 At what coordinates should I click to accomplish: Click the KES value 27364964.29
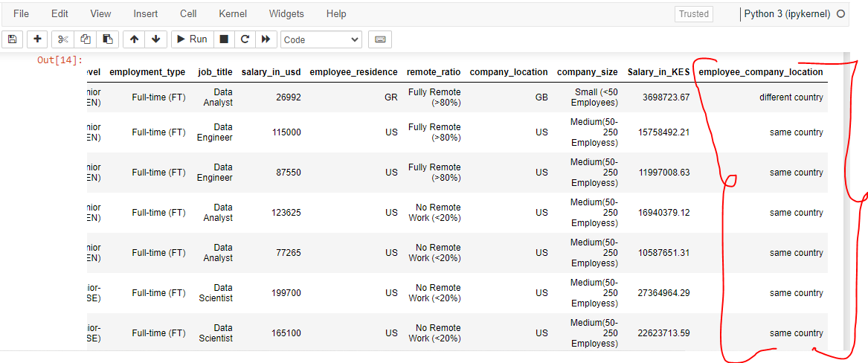tap(663, 293)
